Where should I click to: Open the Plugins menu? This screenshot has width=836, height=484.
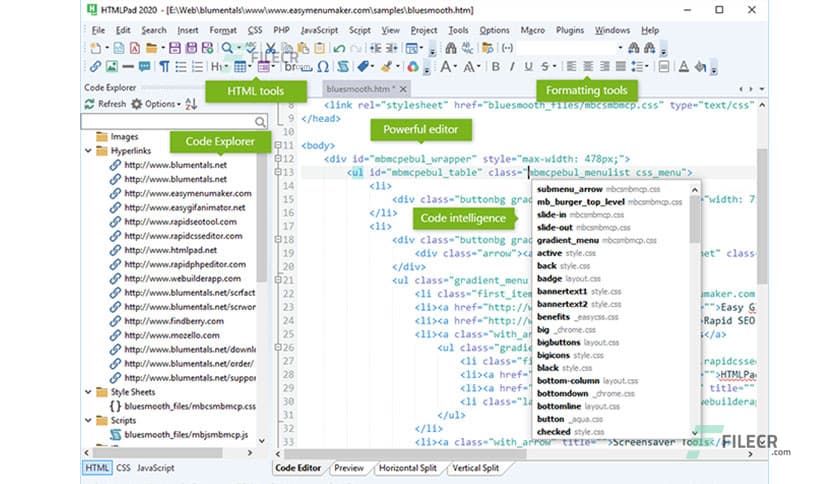point(569,31)
